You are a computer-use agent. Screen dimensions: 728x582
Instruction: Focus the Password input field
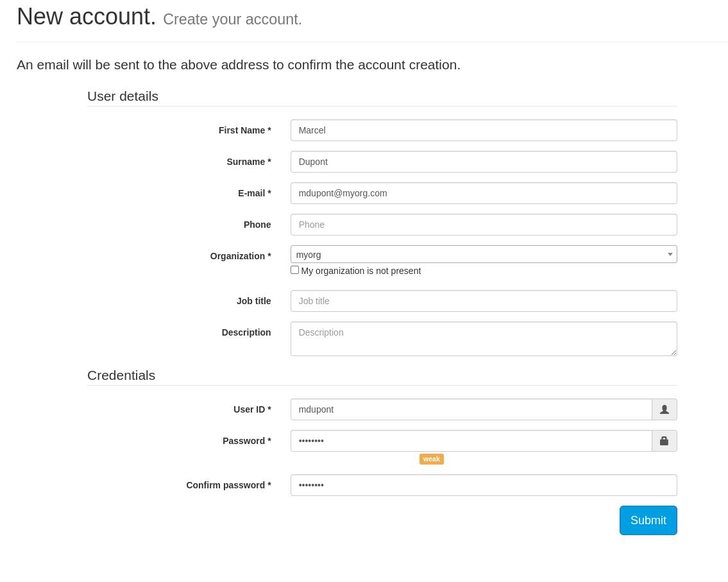coord(471,441)
